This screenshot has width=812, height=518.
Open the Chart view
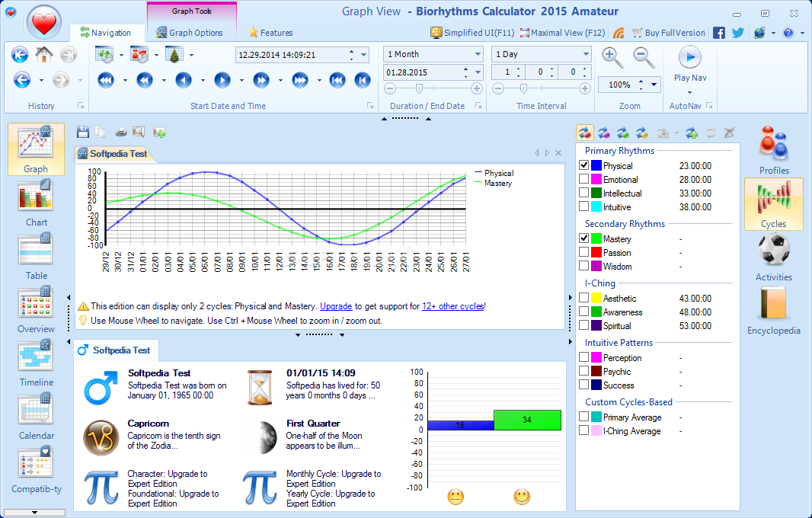(36, 203)
